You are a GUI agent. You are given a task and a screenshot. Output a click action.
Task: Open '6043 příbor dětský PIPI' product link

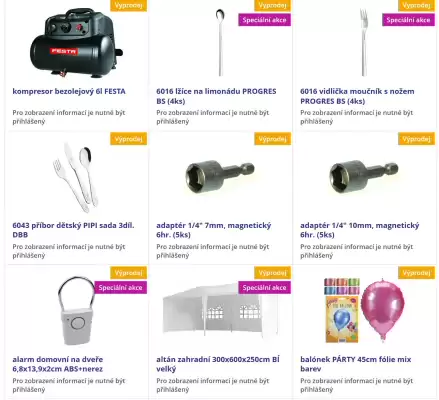pos(73,230)
